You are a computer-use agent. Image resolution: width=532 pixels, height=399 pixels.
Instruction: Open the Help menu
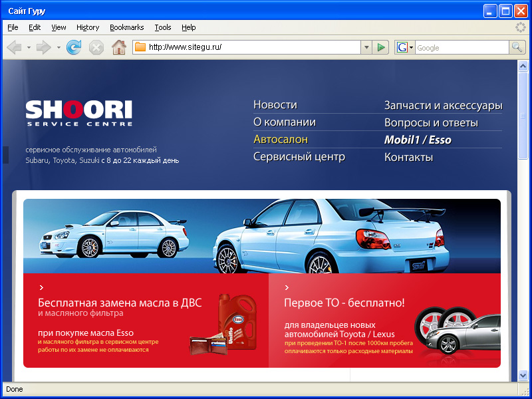pyautogui.click(x=189, y=27)
